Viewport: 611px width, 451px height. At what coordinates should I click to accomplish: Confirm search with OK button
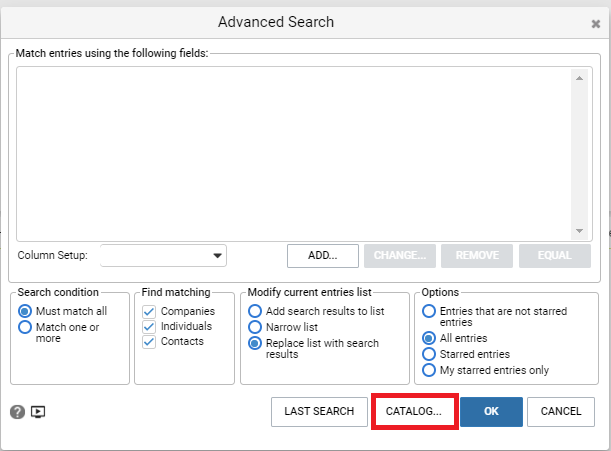coord(491,412)
